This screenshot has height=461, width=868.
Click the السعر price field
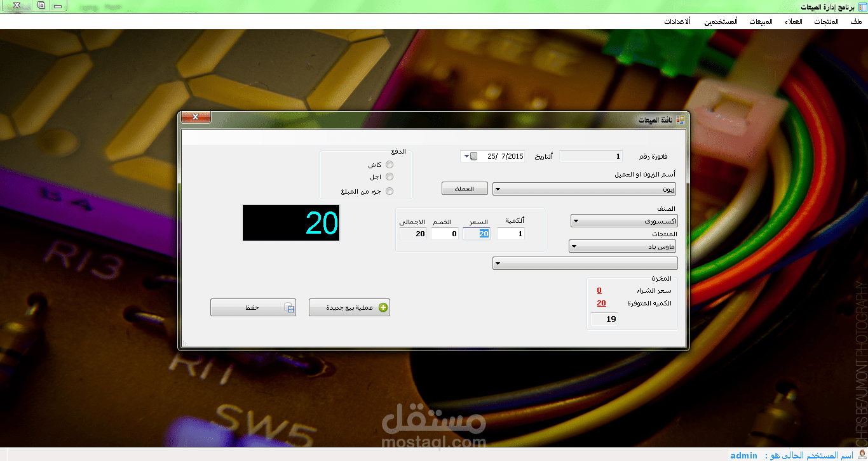pos(476,234)
